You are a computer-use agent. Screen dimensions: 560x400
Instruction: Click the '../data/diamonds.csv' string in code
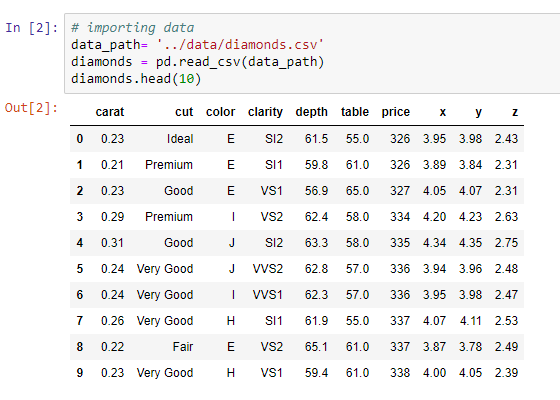coord(240,45)
